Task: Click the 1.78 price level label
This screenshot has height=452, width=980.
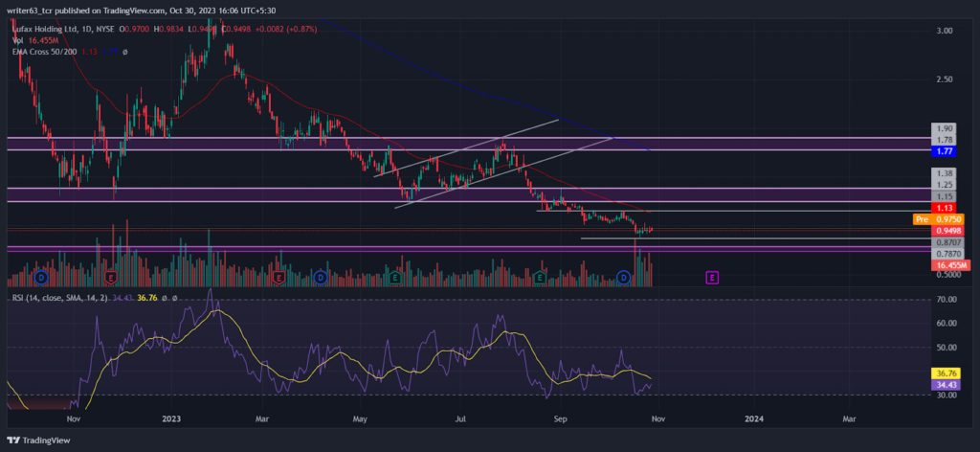Action: [943, 140]
